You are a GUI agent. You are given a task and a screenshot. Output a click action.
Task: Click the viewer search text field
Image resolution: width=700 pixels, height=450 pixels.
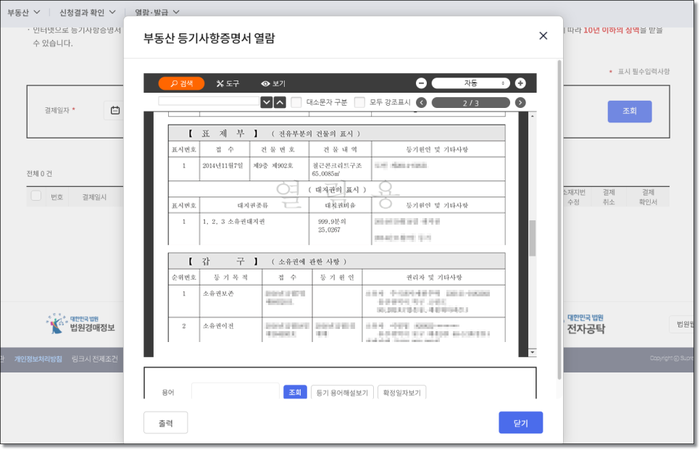pyautogui.click(x=209, y=102)
